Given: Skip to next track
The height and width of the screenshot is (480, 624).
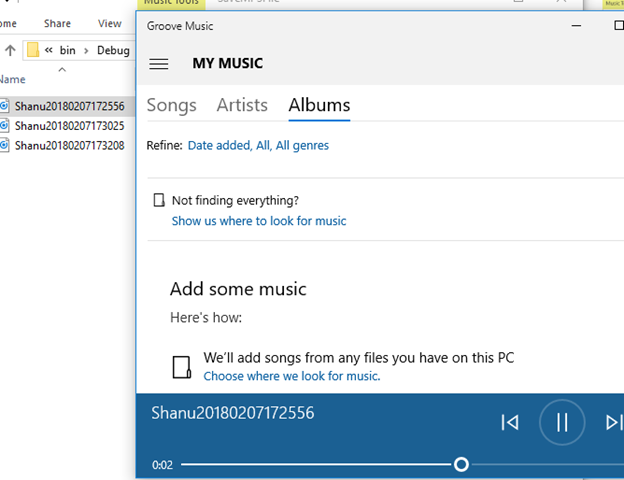Looking at the screenshot, I should 614,422.
